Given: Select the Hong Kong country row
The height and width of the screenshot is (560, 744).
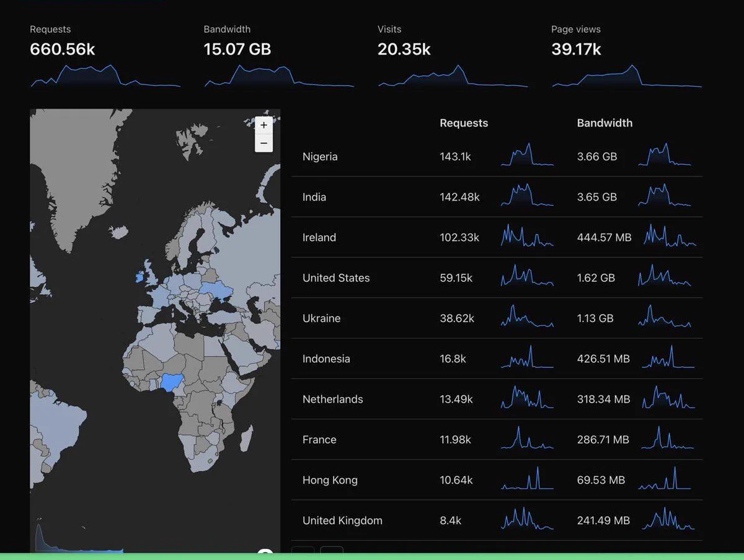Looking at the screenshot, I should click(x=497, y=480).
